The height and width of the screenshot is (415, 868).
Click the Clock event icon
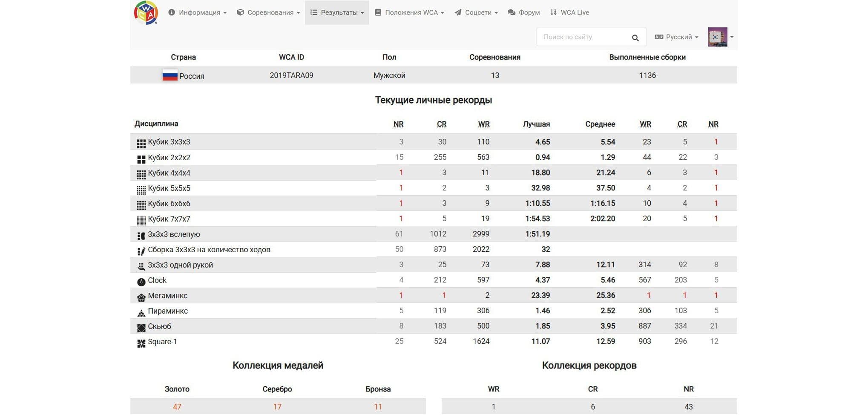pyautogui.click(x=141, y=282)
